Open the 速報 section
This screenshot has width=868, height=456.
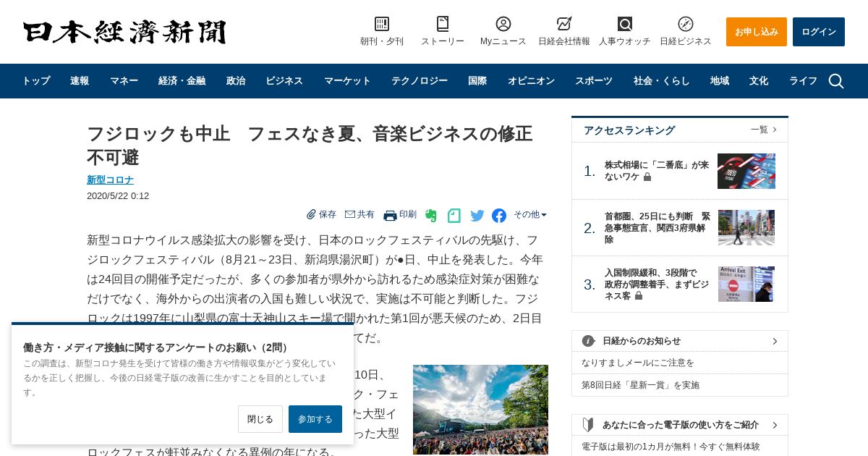80,81
